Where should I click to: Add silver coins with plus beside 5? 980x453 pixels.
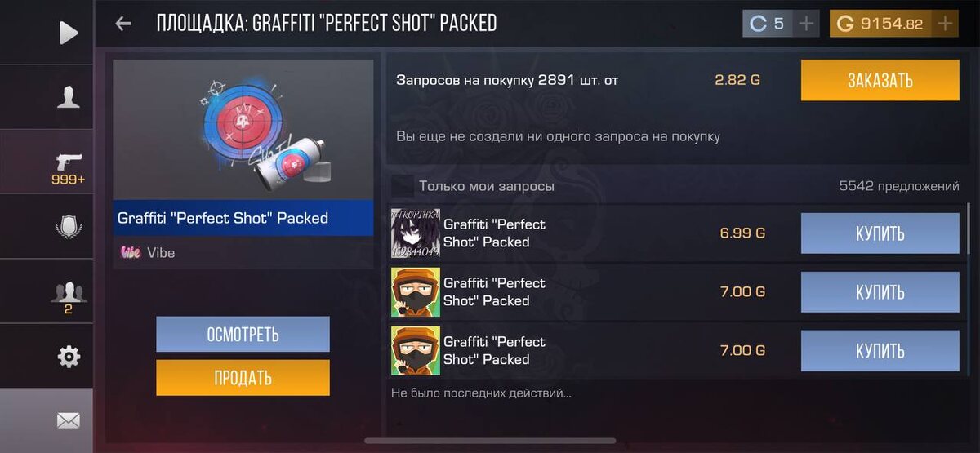click(x=806, y=24)
